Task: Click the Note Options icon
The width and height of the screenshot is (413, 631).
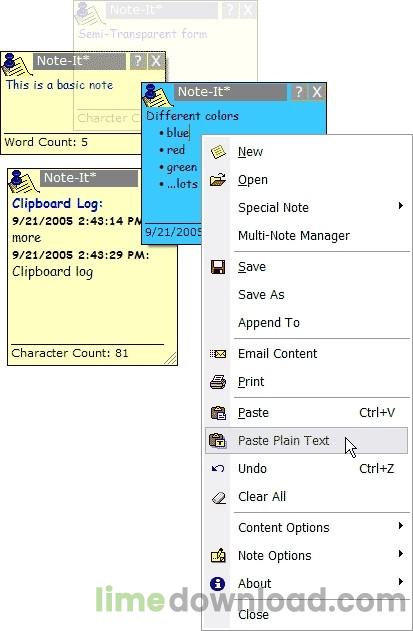Action: 218,555
